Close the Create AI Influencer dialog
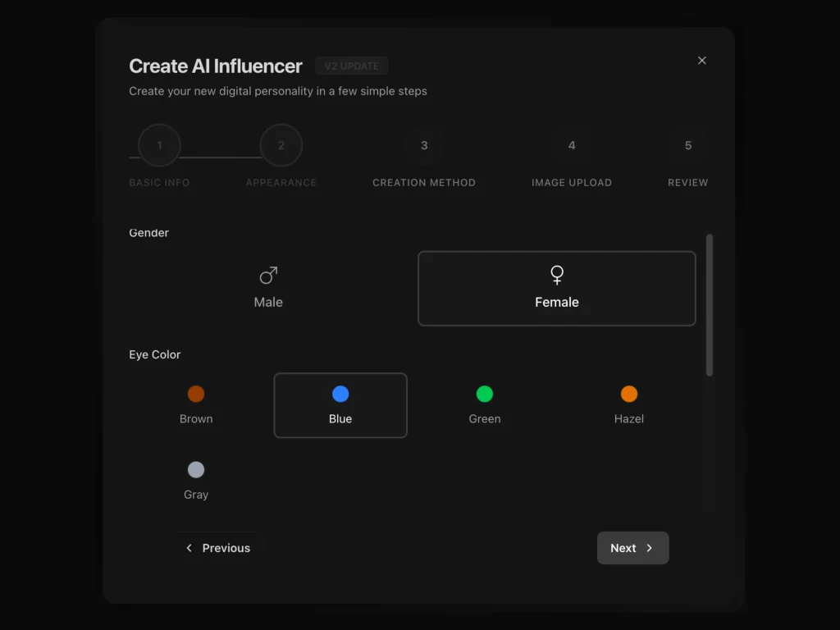This screenshot has height=630, width=840. [702, 60]
